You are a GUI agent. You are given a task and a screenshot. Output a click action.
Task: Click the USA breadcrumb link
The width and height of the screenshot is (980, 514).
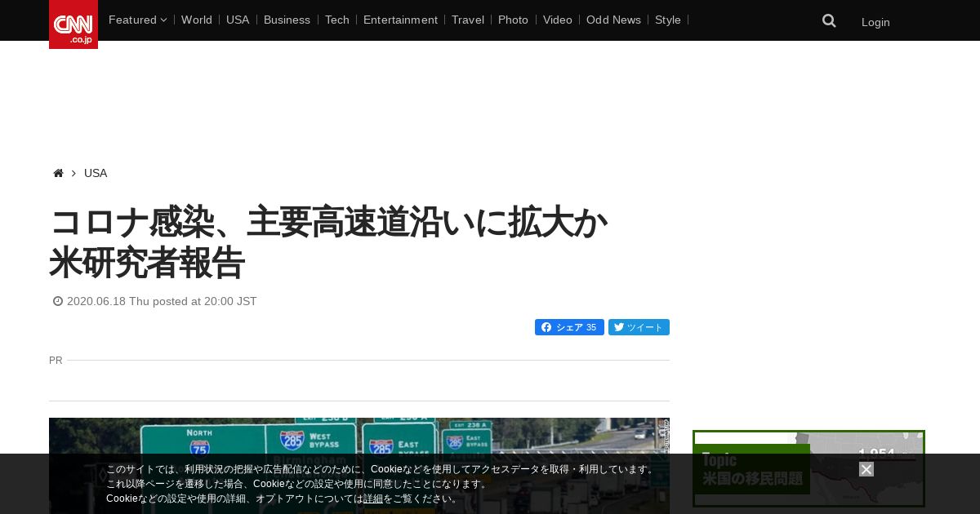[96, 173]
